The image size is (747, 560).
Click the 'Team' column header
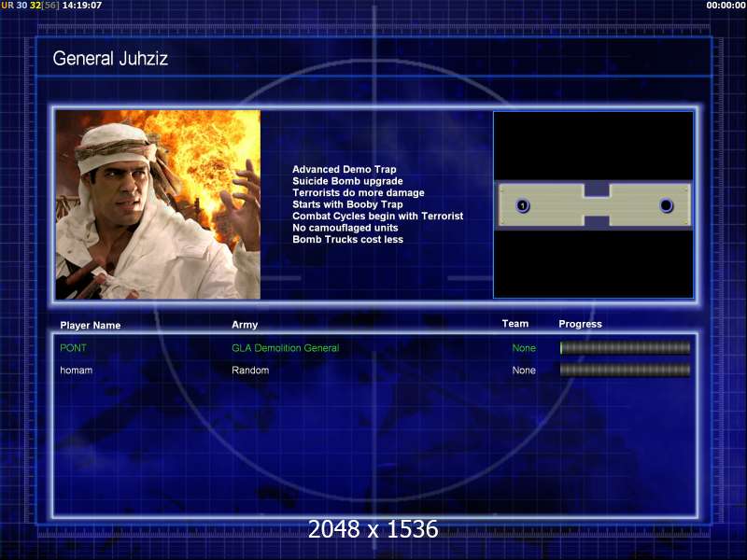pos(515,324)
